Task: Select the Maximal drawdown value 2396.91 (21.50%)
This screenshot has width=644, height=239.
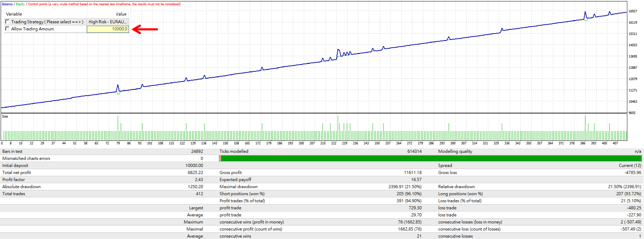Action: point(405,187)
